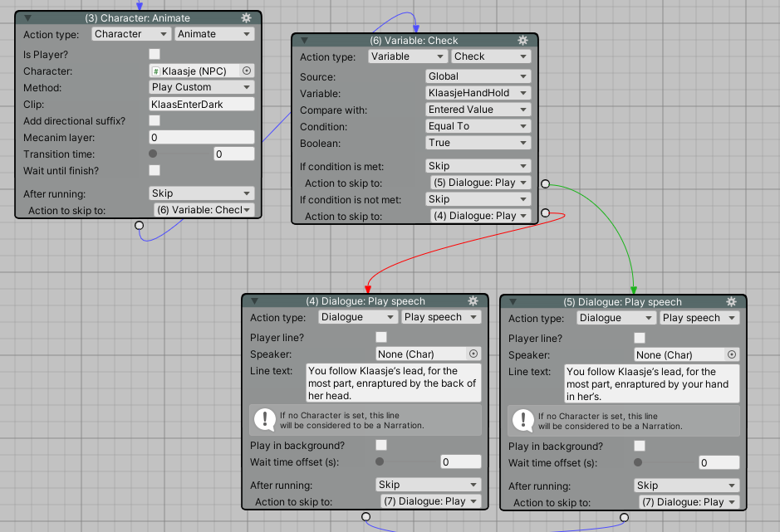Check Player line? in node (4) Dialogue
This screenshot has height=532, width=780.
[x=381, y=337]
